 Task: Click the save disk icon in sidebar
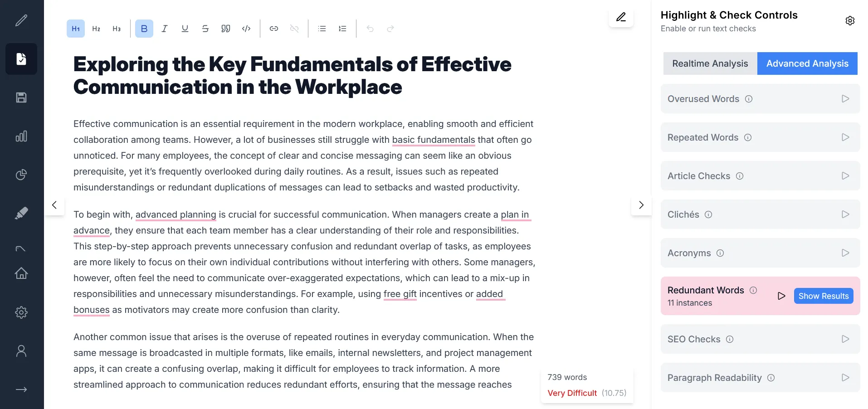[21, 97]
